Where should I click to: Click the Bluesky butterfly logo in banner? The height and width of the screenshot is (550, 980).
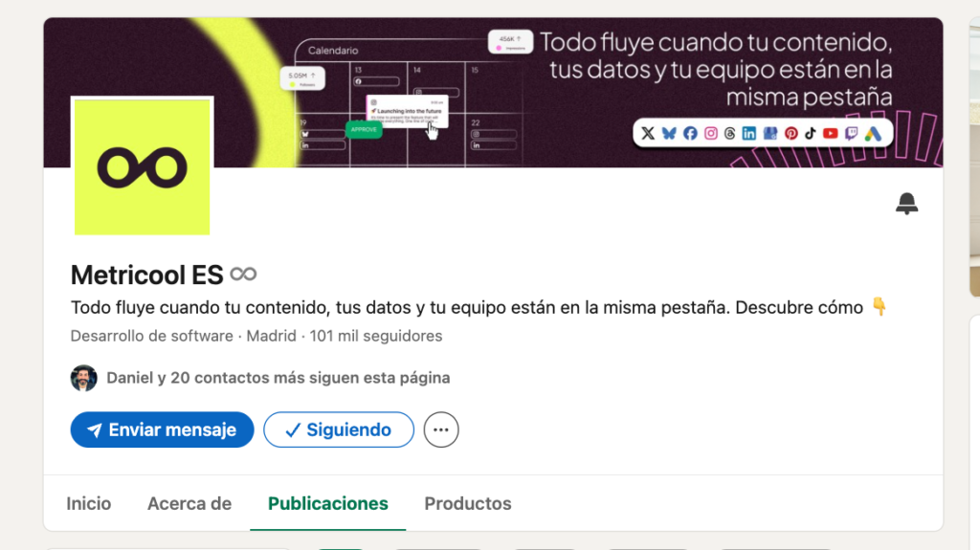[x=669, y=133]
